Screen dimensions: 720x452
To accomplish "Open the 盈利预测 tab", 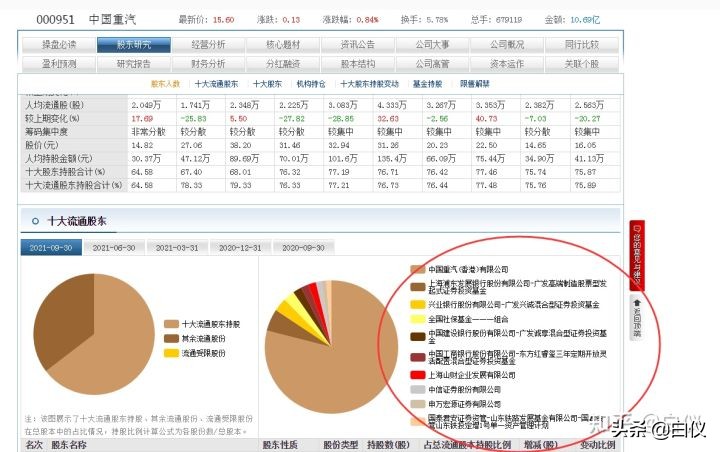I will click(59, 64).
